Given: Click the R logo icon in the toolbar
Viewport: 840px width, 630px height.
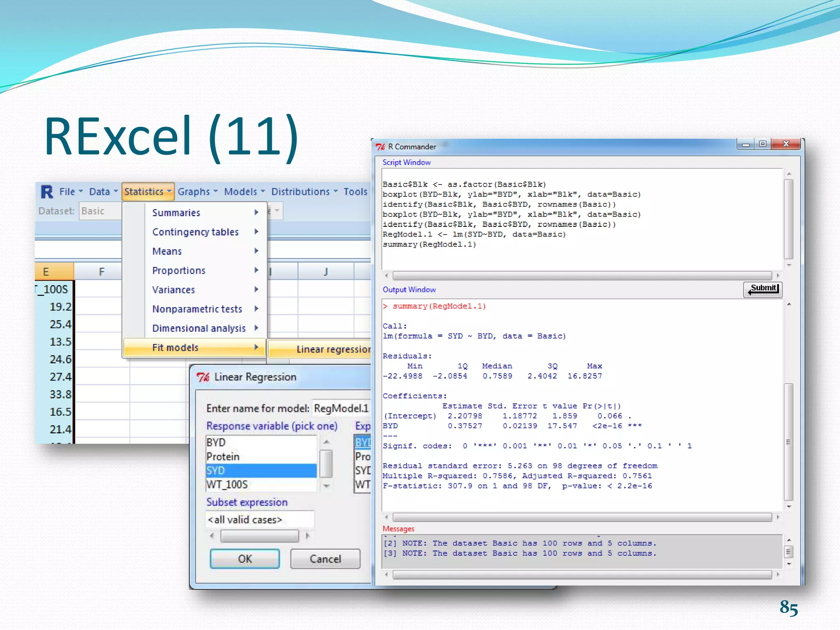Looking at the screenshot, I should click(x=47, y=192).
